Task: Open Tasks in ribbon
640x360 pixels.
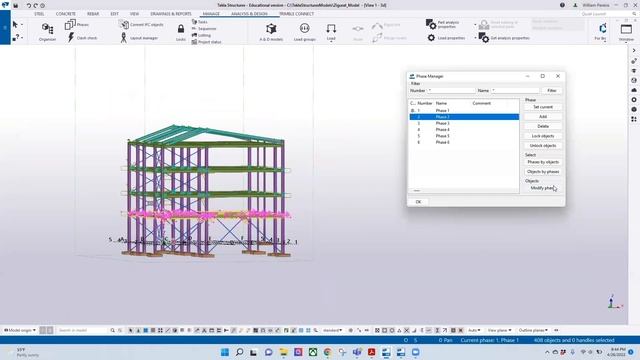Action: click(x=200, y=22)
